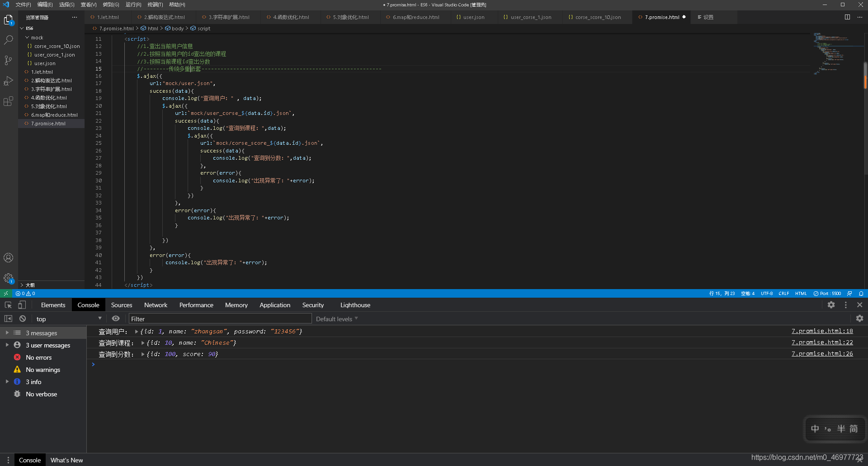The height and width of the screenshot is (466, 868).
Task: Switch to the 6.map和reduce.html tab
Action: tap(415, 17)
